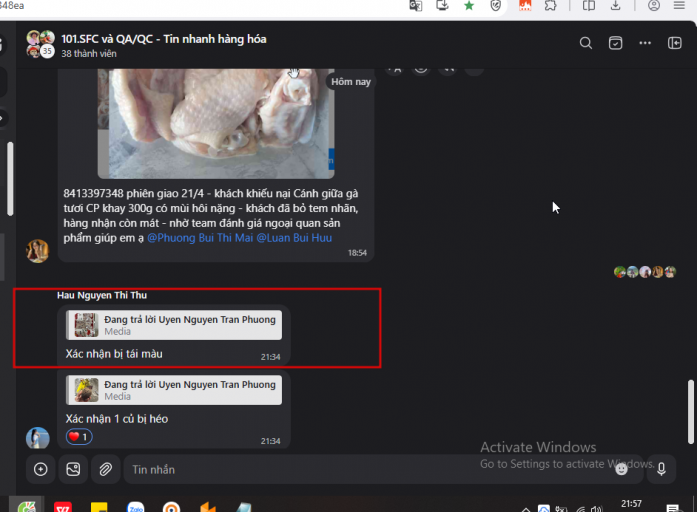
Task: Open the Wi-Fi network tray icon
Action: click(x=581, y=509)
